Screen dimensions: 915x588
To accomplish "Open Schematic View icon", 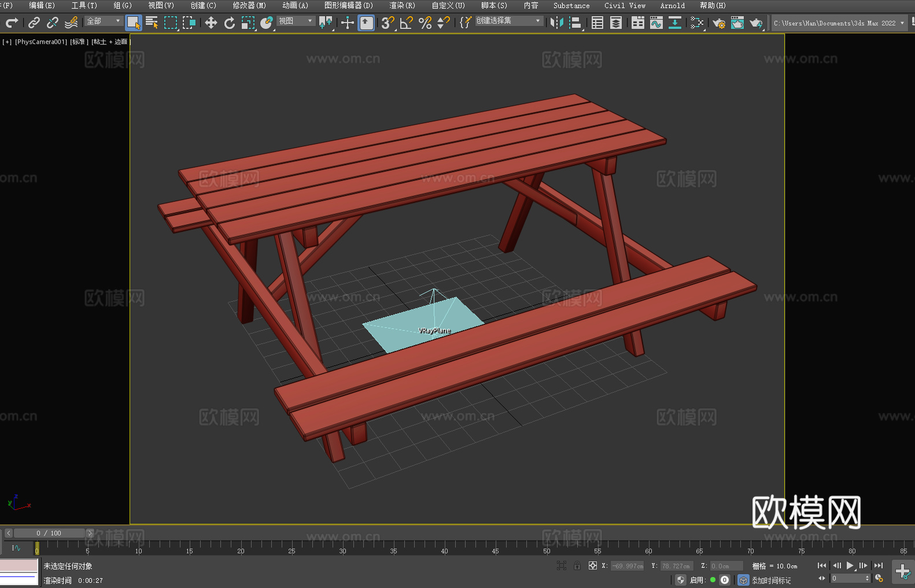I will tap(697, 23).
